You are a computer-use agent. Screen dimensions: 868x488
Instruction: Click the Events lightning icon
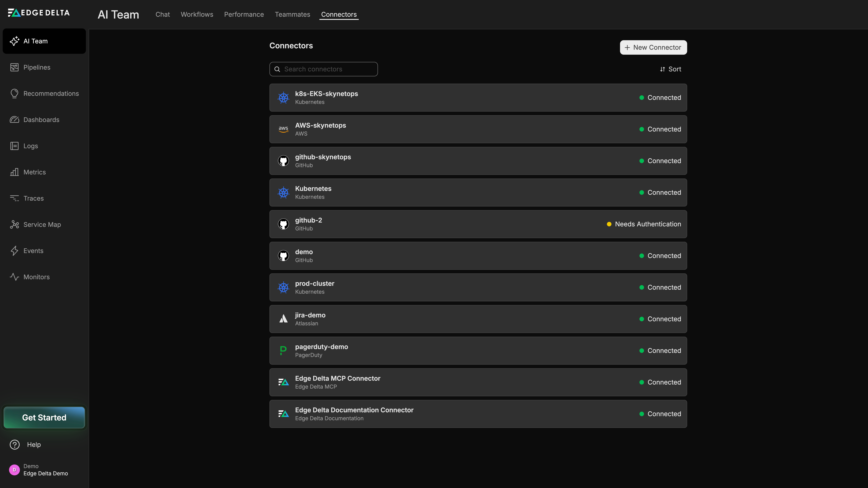point(14,251)
